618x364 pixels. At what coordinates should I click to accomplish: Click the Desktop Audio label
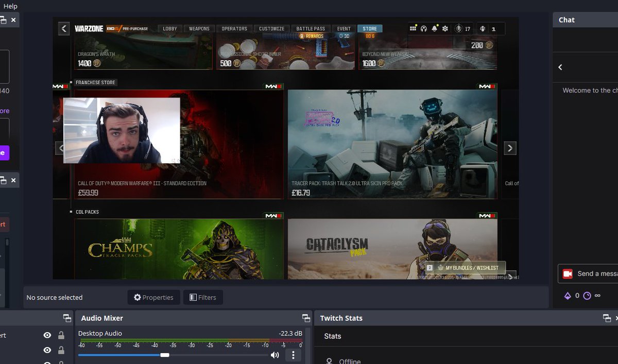(100, 333)
